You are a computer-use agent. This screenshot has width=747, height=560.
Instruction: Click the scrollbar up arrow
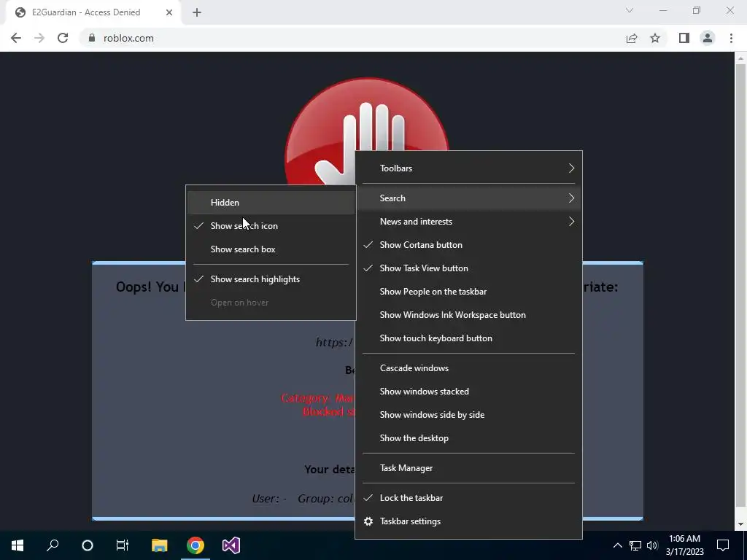click(740, 58)
